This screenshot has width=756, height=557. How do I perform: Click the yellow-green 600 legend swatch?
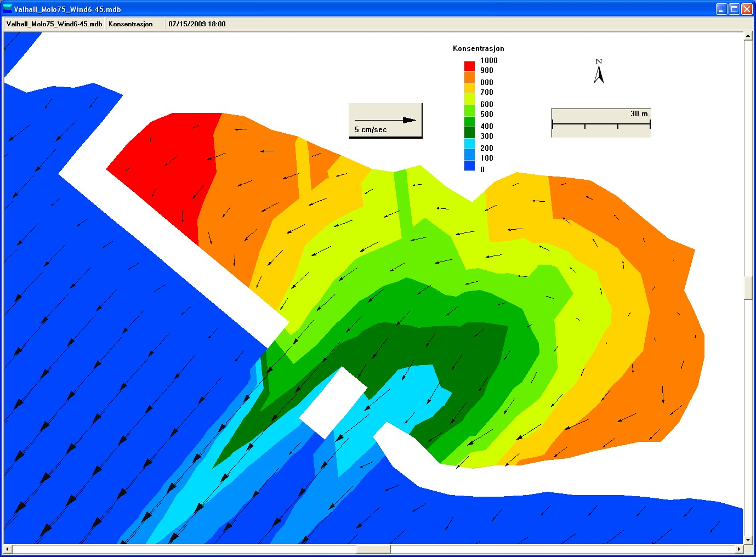point(469,99)
